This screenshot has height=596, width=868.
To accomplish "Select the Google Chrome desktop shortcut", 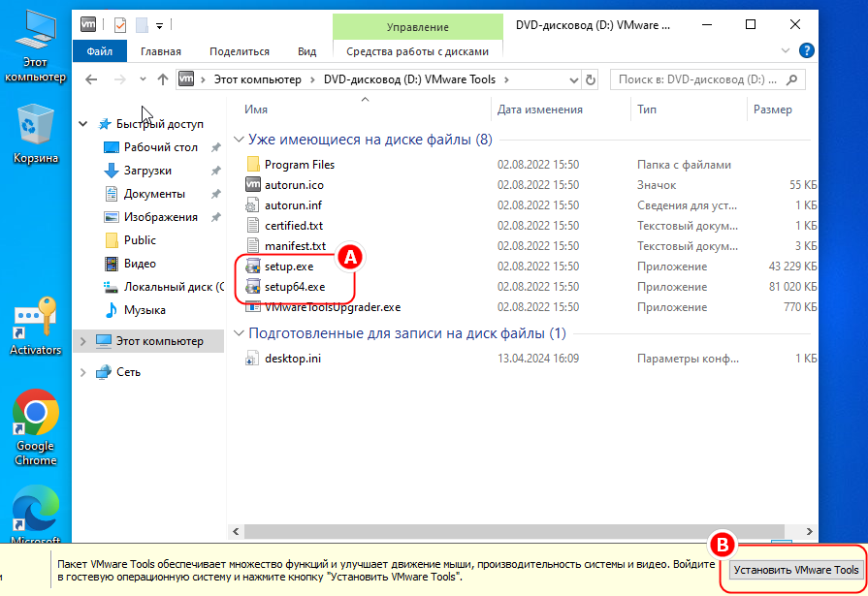I will coord(36,427).
